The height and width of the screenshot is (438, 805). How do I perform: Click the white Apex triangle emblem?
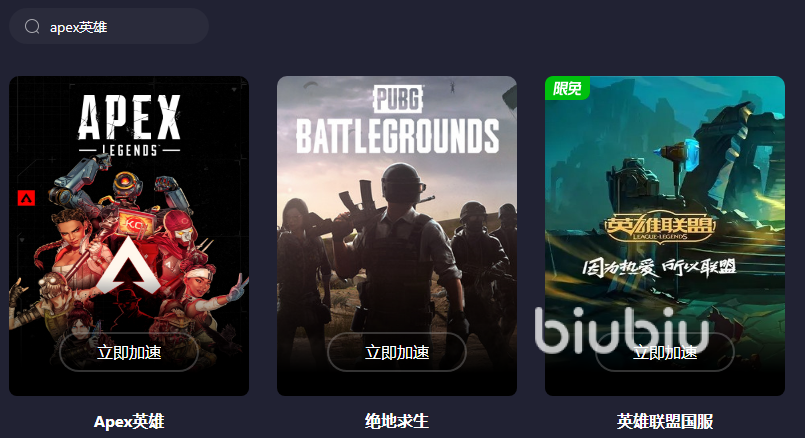coord(128,265)
